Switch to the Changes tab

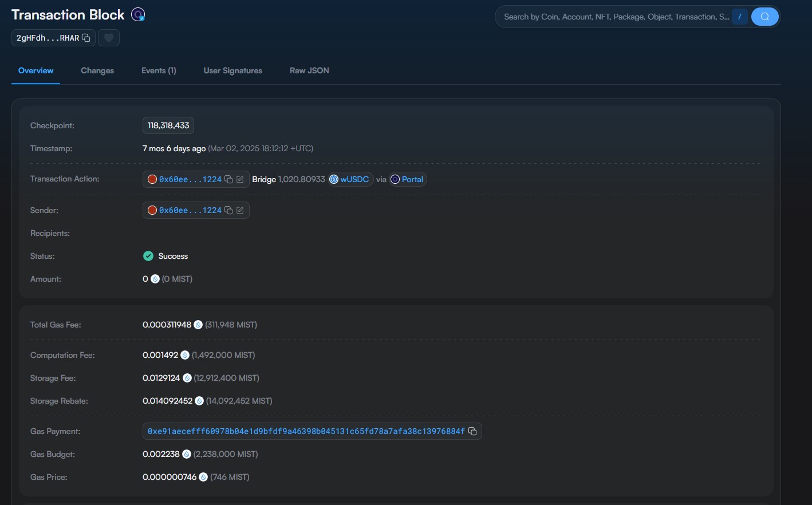[x=97, y=70]
